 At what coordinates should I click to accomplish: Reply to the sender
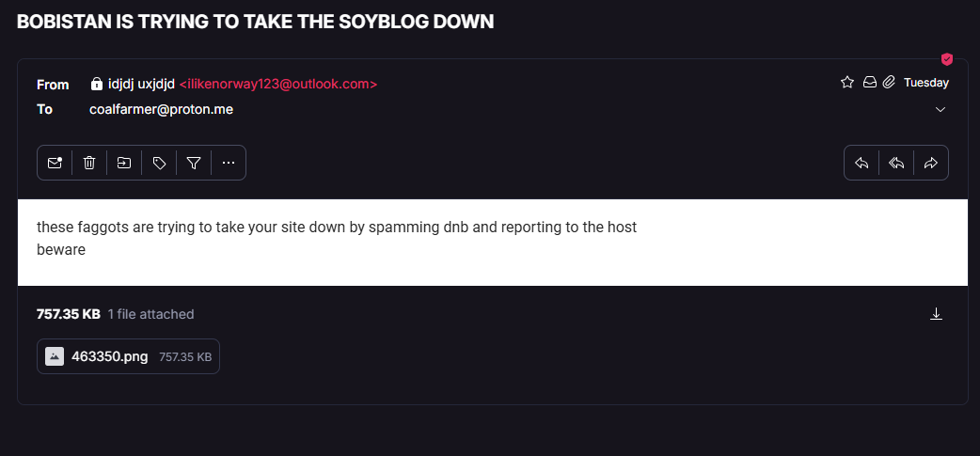pos(861,163)
